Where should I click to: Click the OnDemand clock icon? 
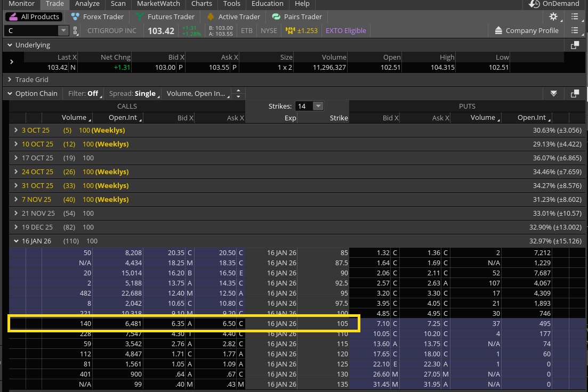tap(534, 4)
